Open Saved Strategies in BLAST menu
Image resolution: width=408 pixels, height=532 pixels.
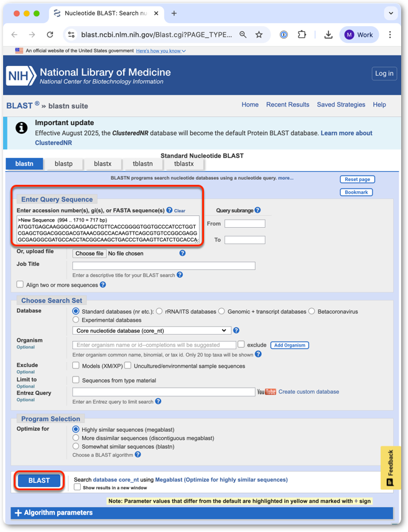(x=341, y=105)
